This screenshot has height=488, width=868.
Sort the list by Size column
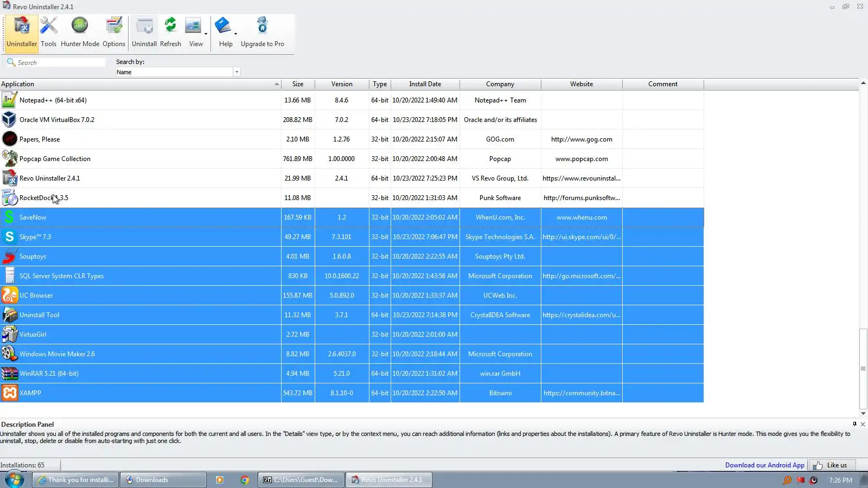298,84
